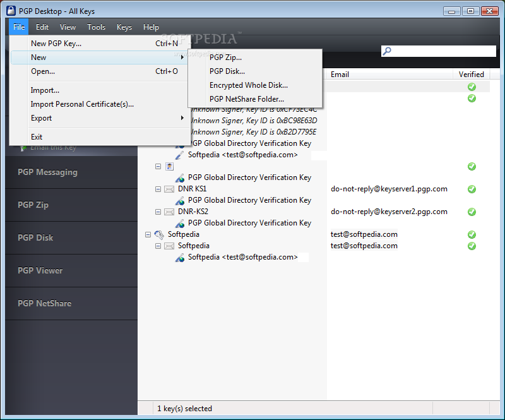The image size is (505, 420).
Task: Select PGP Disk... in New submenu
Action: [x=255, y=71]
